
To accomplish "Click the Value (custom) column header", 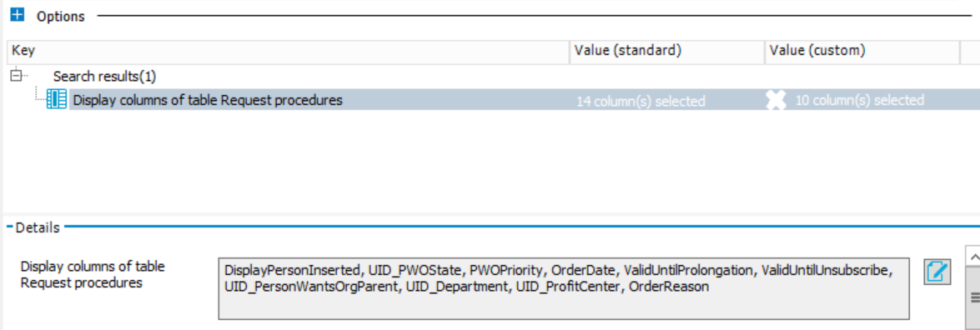I will point(862,52).
